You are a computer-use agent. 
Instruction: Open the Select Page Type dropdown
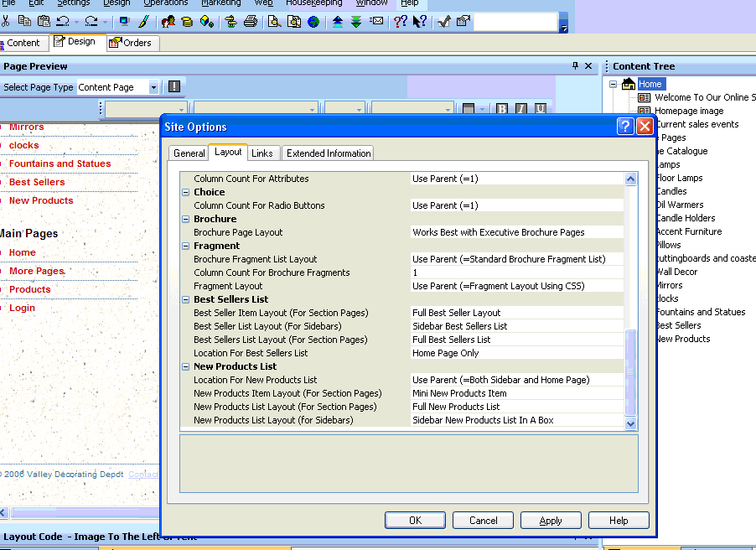153,87
